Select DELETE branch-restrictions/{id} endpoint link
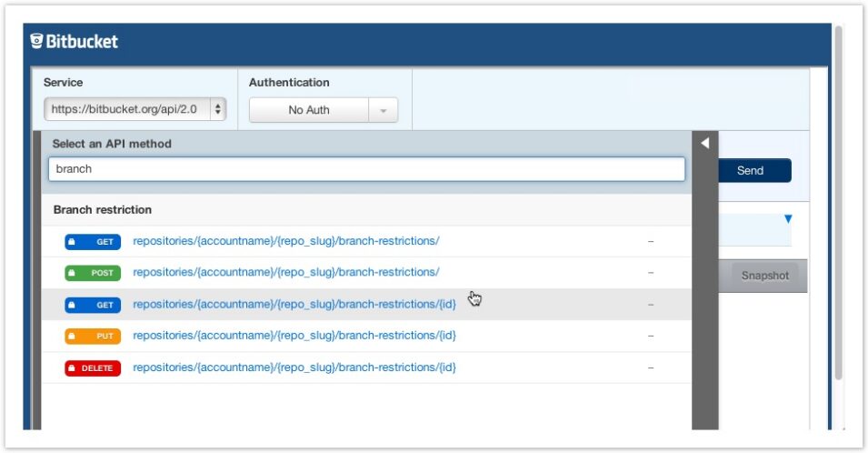 [294, 367]
